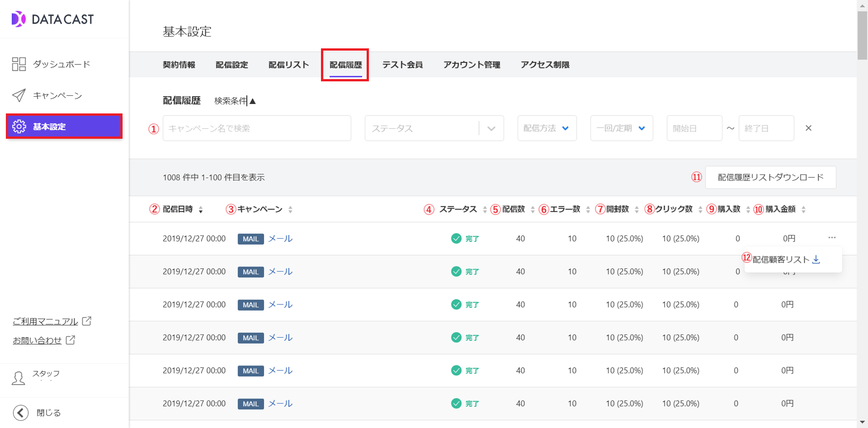Screen dimensions: 868x428
Task: Open the 一回/定期 dropdown
Action: (621, 128)
